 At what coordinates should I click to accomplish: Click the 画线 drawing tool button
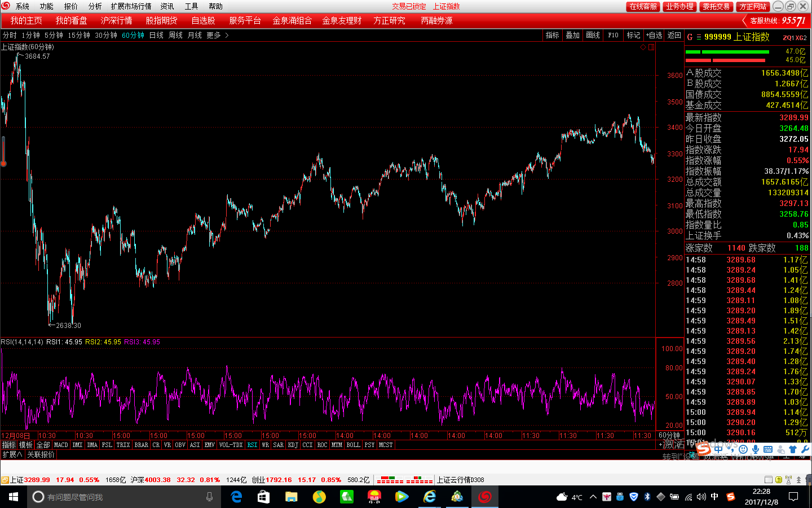click(593, 35)
